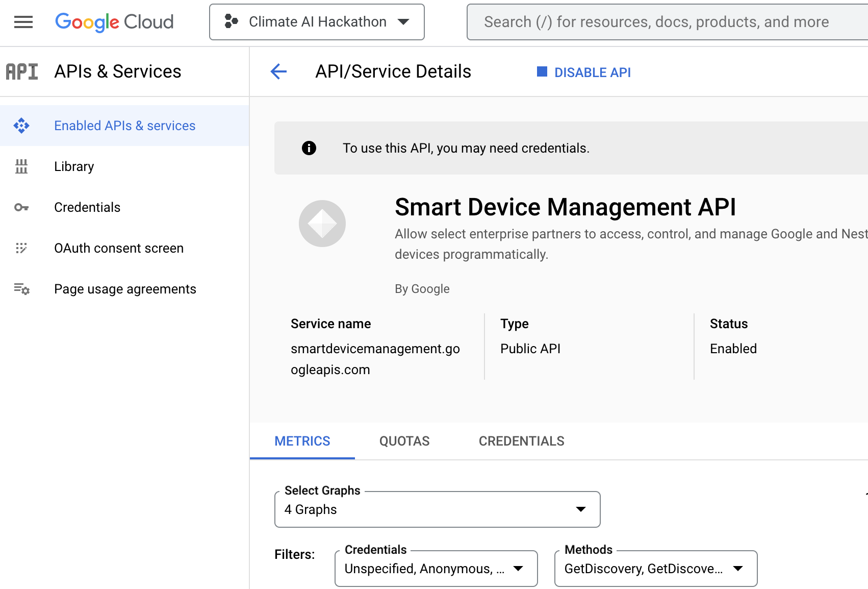The width and height of the screenshot is (868, 589).
Task: Click the back arrow icon
Action: point(278,71)
